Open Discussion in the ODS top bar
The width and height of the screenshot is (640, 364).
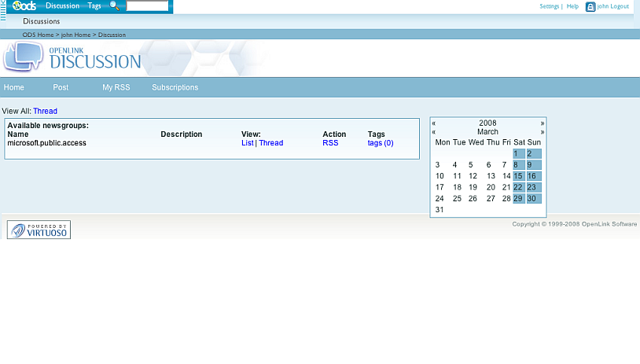[62, 6]
